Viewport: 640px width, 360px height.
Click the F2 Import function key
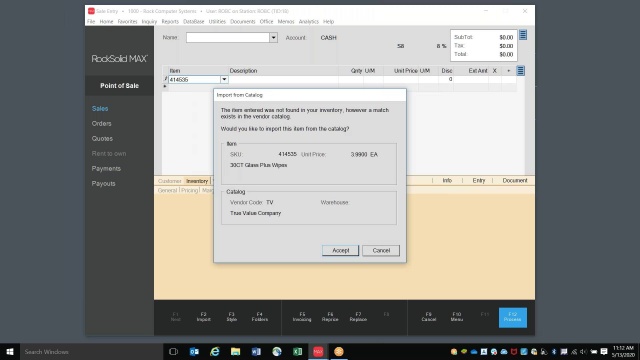point(204,317)
